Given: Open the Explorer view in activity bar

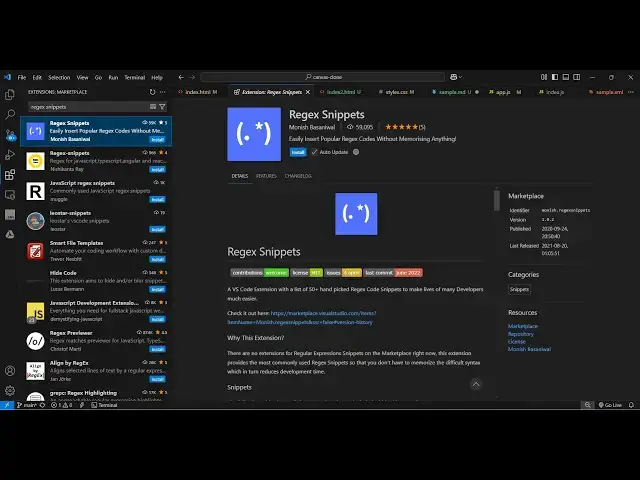Looking at the screenshot, I should [x=10, y=95].
